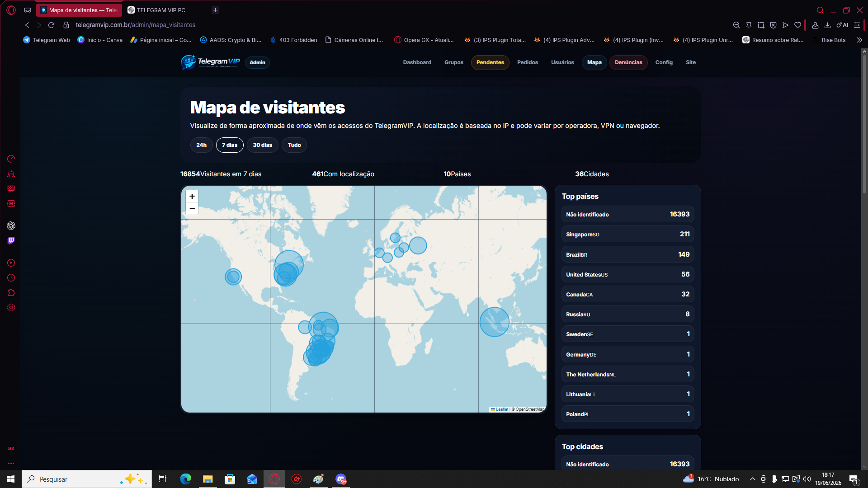Screen dimensions: 868x488
Task: Open the Usuários nav item
Action: click(x=562, y=62)
